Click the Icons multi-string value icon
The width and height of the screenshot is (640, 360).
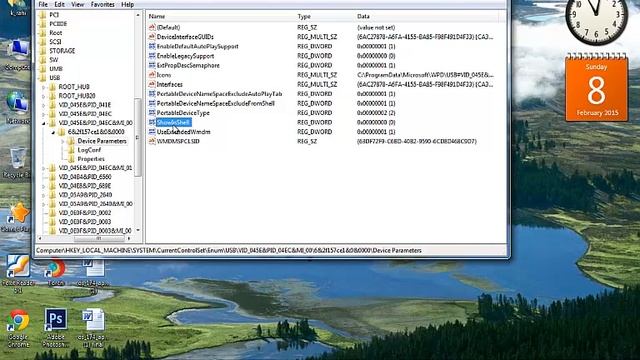(x=152, y=75)
